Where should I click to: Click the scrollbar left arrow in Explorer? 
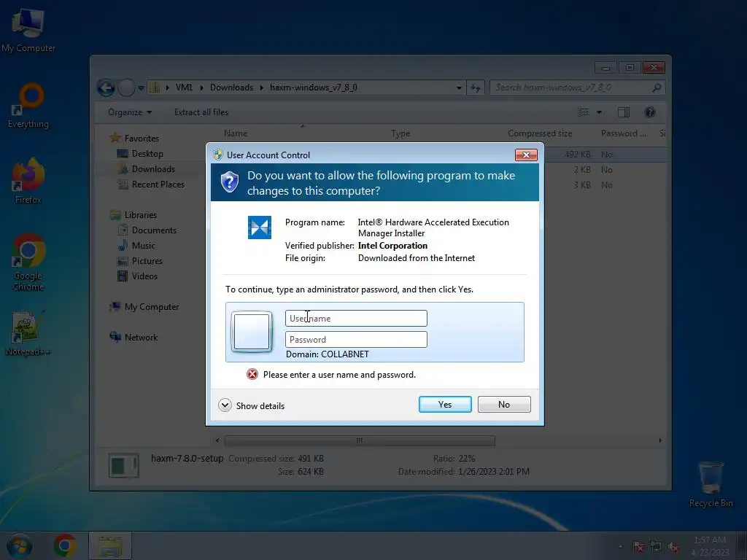point(217,440)
